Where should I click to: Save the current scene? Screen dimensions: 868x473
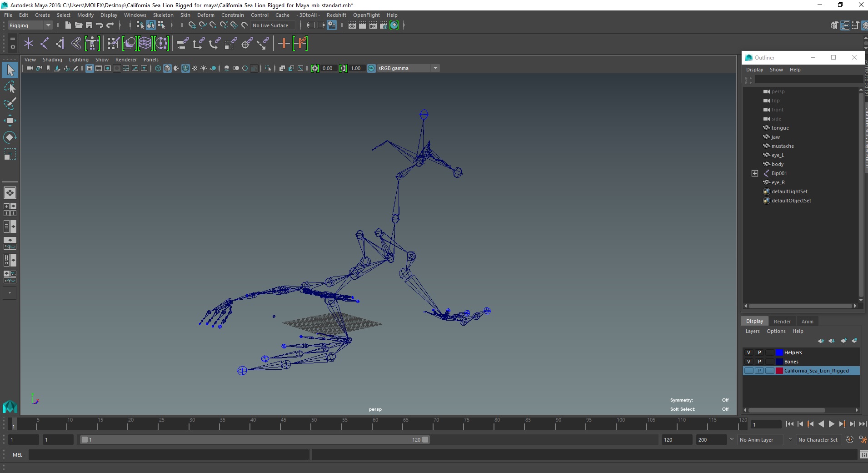[x=89, y=25]
